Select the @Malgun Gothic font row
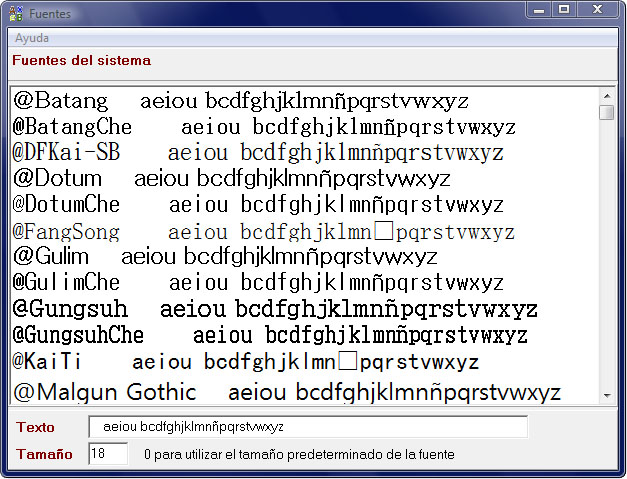Screen dimensions: 627x479 point(305,391)
